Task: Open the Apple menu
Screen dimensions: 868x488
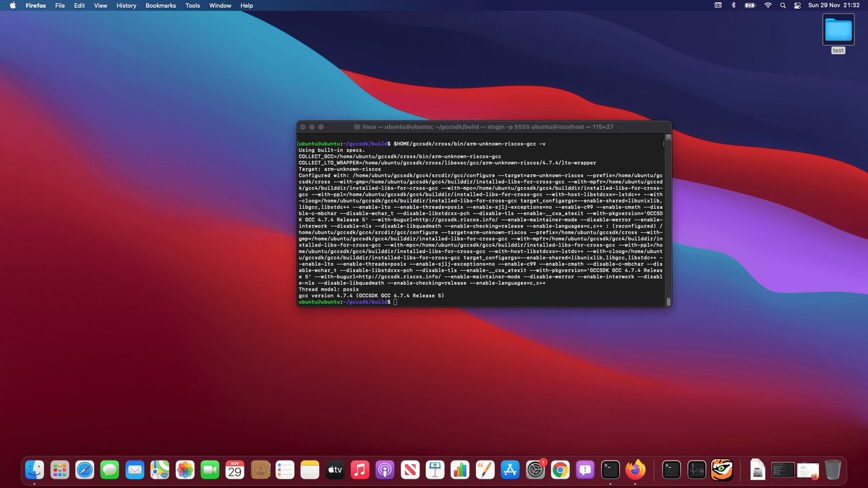Action: 12,5
